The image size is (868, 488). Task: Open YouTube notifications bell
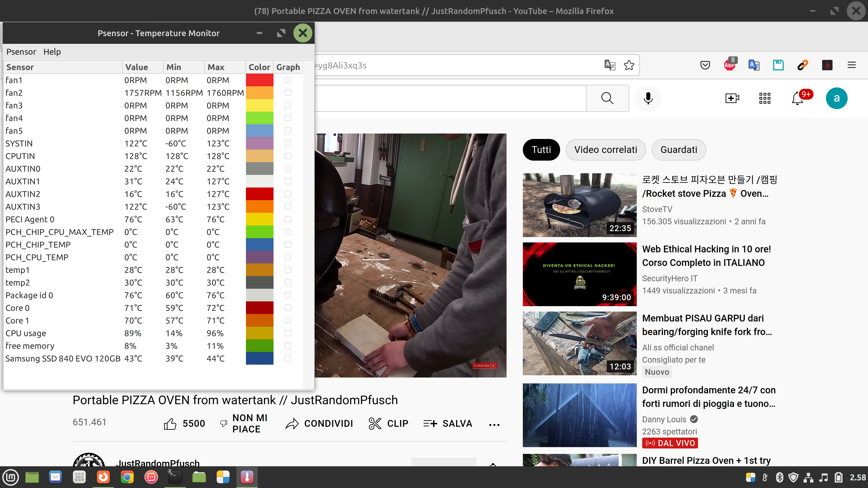(x=797, y=98)
